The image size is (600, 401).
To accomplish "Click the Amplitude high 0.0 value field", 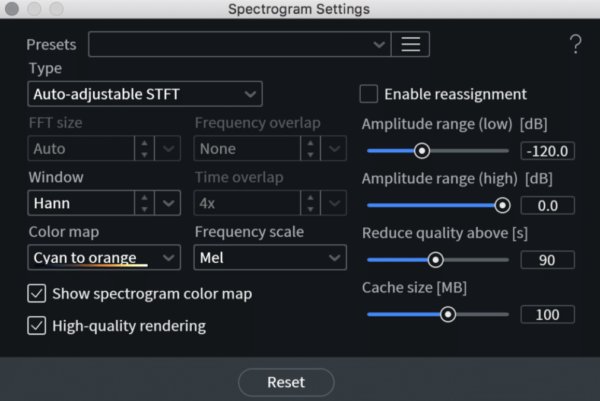I will [x=547, y=205].
